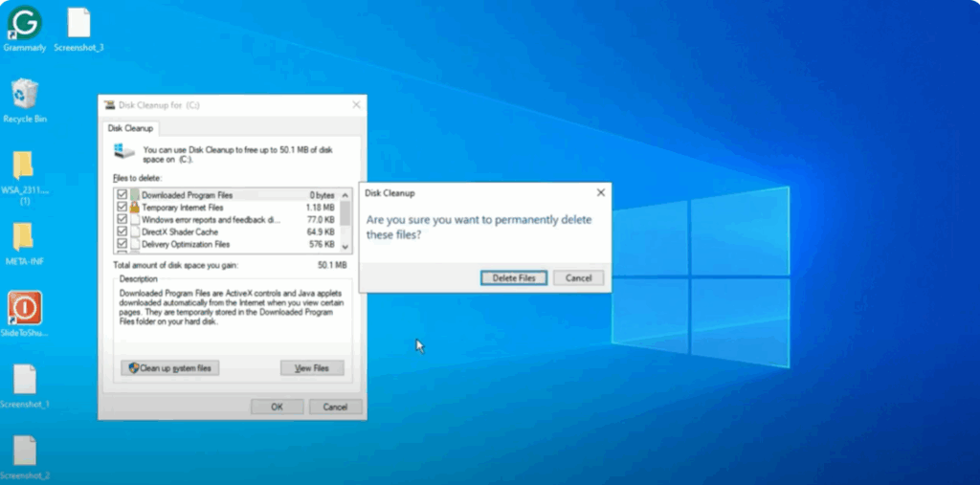Close the delete confirmation dialog with X

pyautogui.click(x=601, y=192)
